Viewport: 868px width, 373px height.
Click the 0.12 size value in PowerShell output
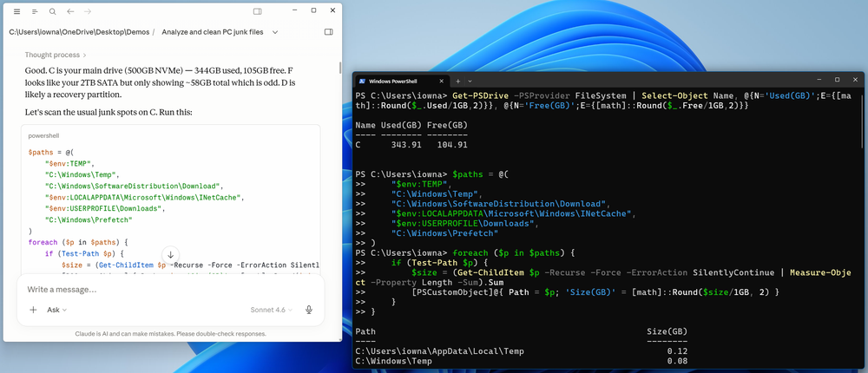point(678,350)
